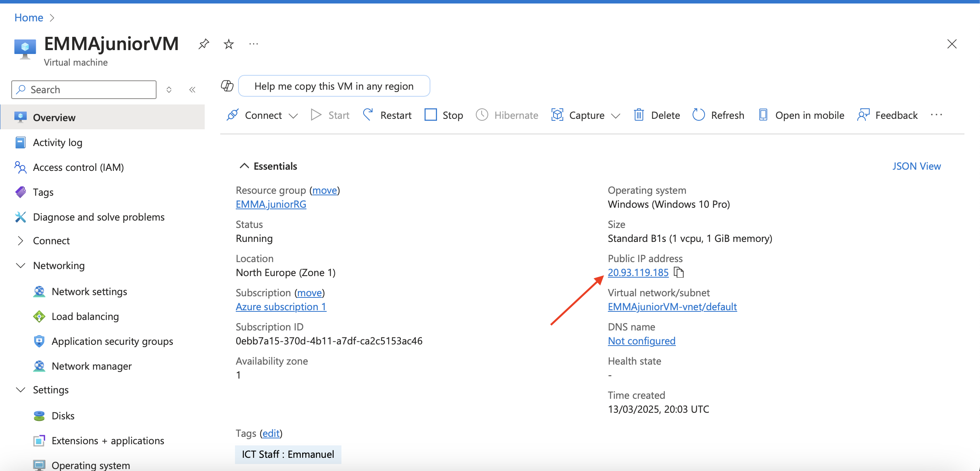Click the Capture icon in toolbar

[x=557, y=115]
